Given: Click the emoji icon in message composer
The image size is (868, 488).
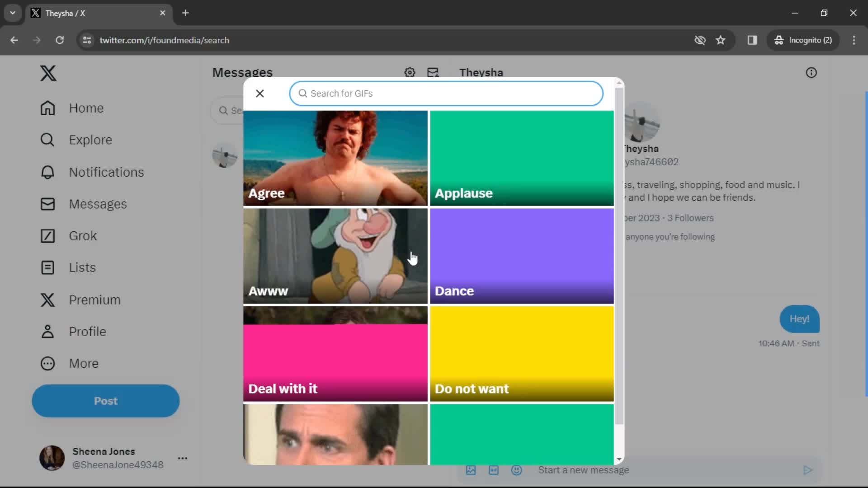Looking at the screenshot, I should click(516, 470).
